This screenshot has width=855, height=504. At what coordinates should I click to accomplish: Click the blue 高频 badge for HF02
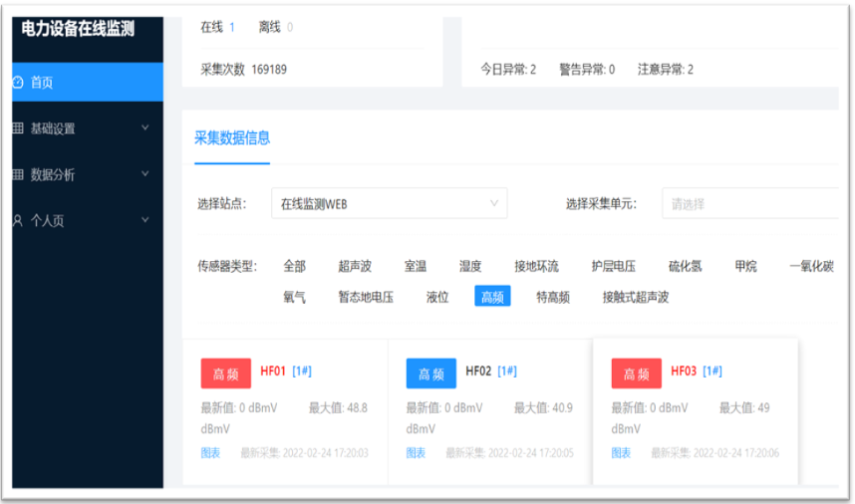(430, 374)
